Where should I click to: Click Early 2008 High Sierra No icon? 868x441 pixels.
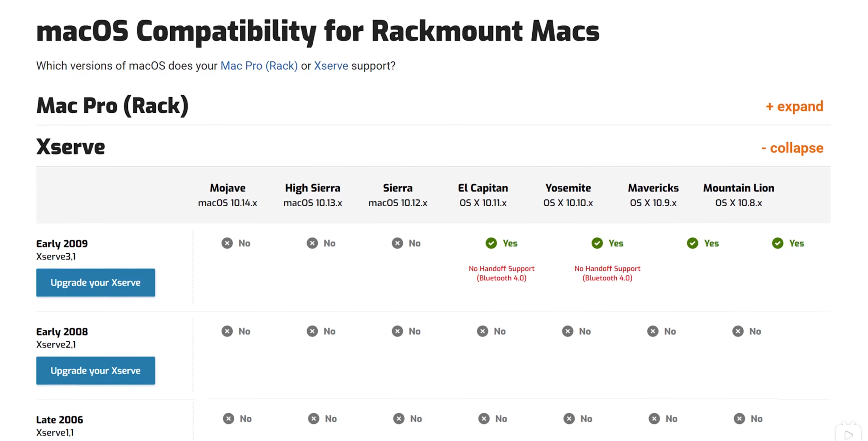(x=312, y=331)
